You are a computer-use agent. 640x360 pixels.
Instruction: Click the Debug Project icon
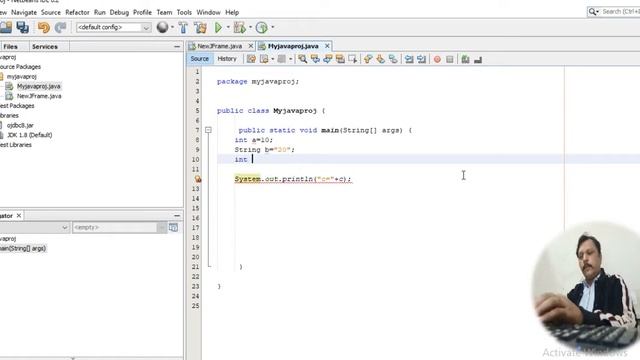240,27
